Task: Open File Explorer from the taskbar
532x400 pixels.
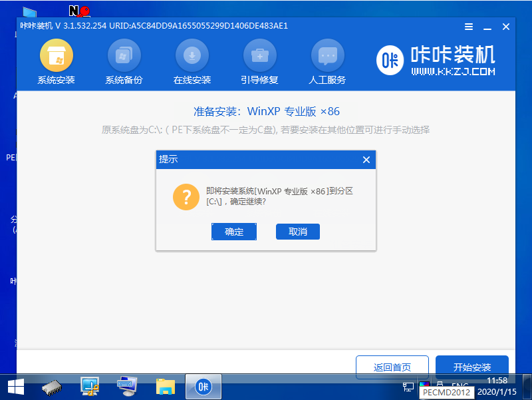Action: (164, 386)
